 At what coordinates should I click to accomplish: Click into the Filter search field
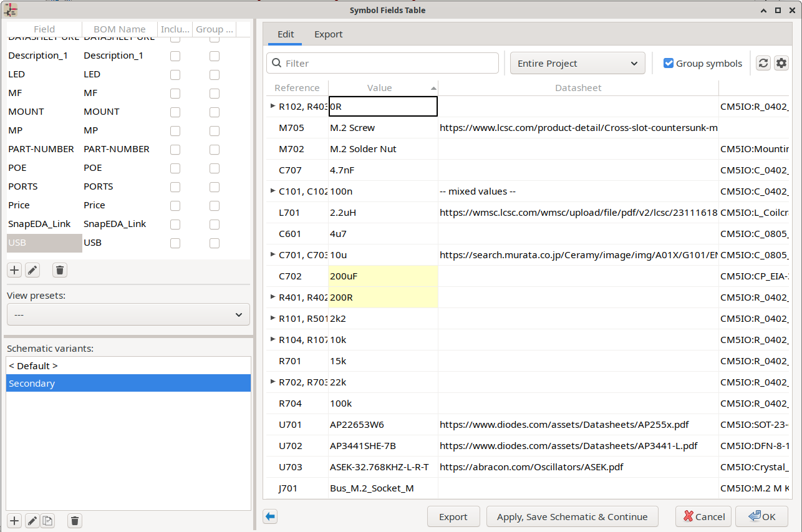387,63
